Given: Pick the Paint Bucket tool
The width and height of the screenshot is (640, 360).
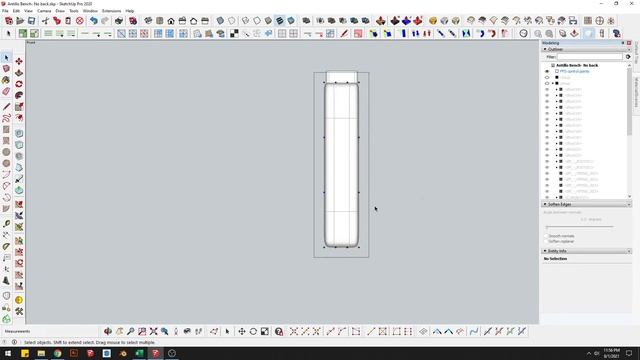Looking at the screenshot, I should click(x=6, y=80).
